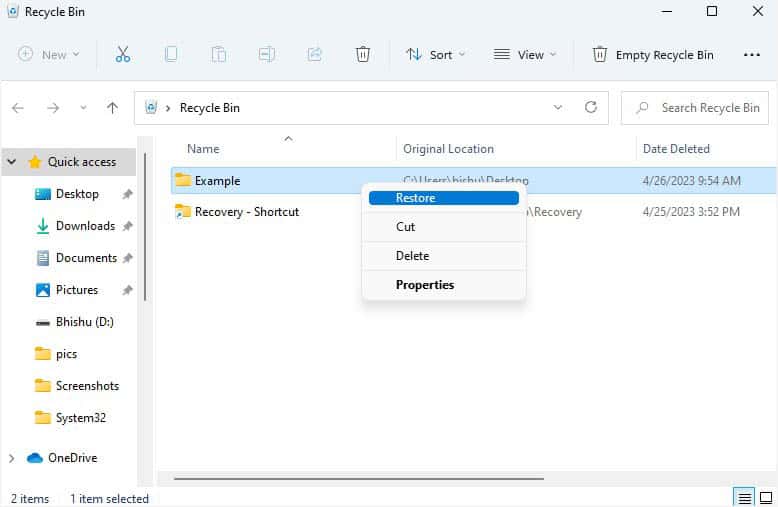Click pin icon next to Downloads
This screenshot has height=507, width=778.
pyautogui.click(x=128, y=226)
